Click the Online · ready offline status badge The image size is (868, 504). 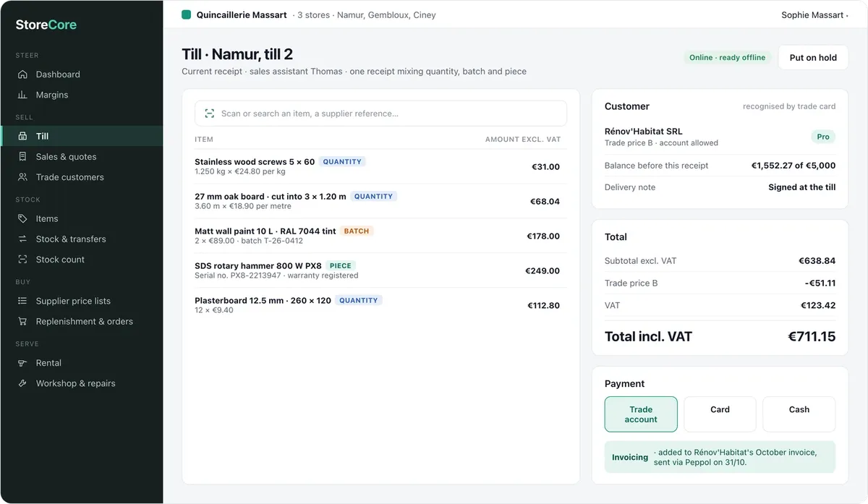727,58
